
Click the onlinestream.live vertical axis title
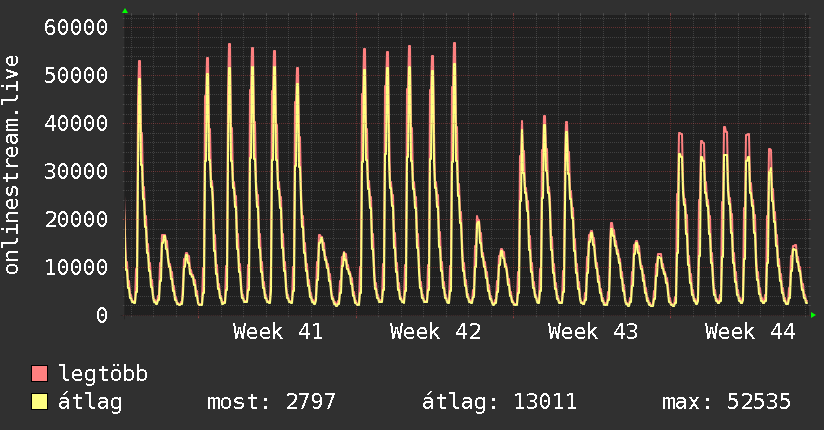[x=12, y=165]
